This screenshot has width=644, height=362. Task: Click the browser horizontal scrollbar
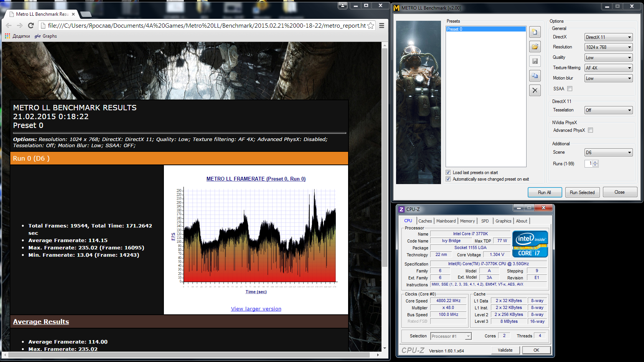(189, 355)
